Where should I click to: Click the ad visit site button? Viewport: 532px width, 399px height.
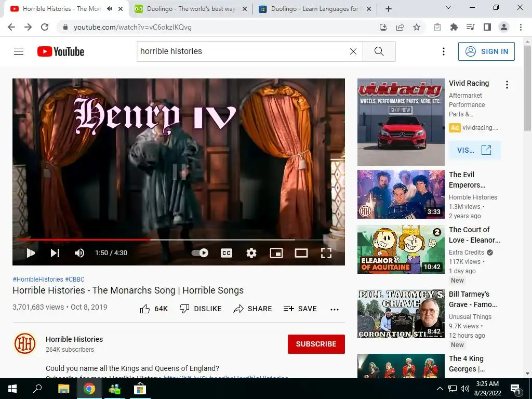coord(474,150)
